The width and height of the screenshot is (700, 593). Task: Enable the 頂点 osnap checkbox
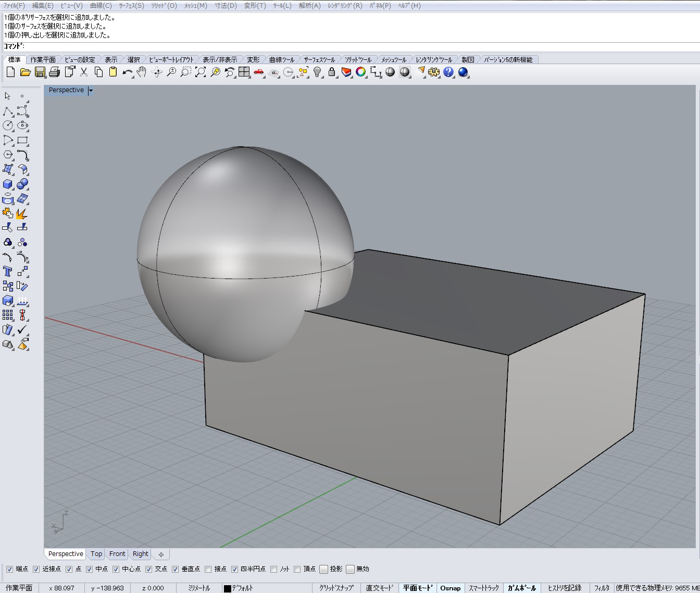pyautogui.click(x=297, y=569)
